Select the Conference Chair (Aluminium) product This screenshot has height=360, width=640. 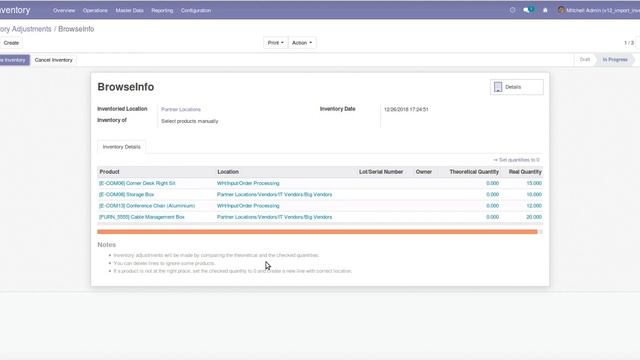[147, 206]
